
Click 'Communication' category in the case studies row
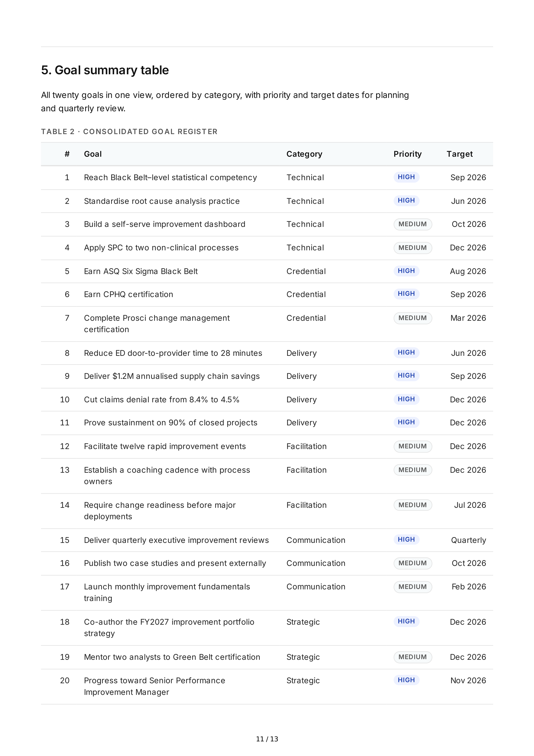[316, 563]
